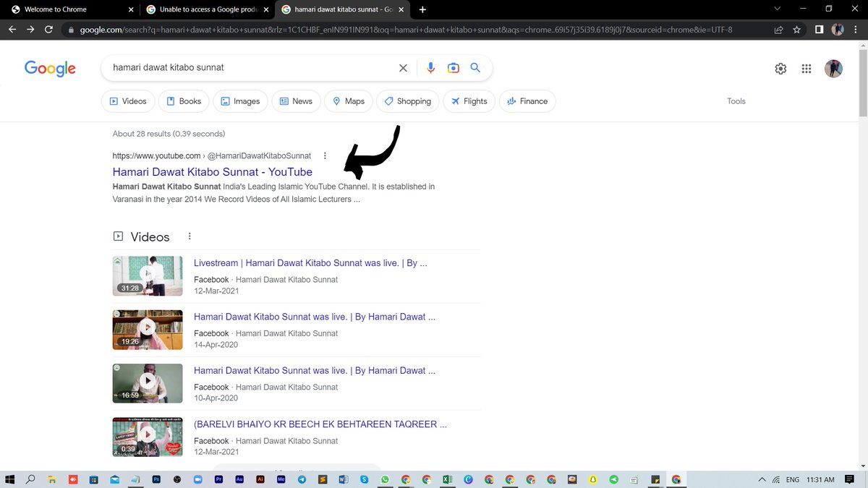
Task: Open File Explorer from the taskbar
Action: (x=52, y=479)
